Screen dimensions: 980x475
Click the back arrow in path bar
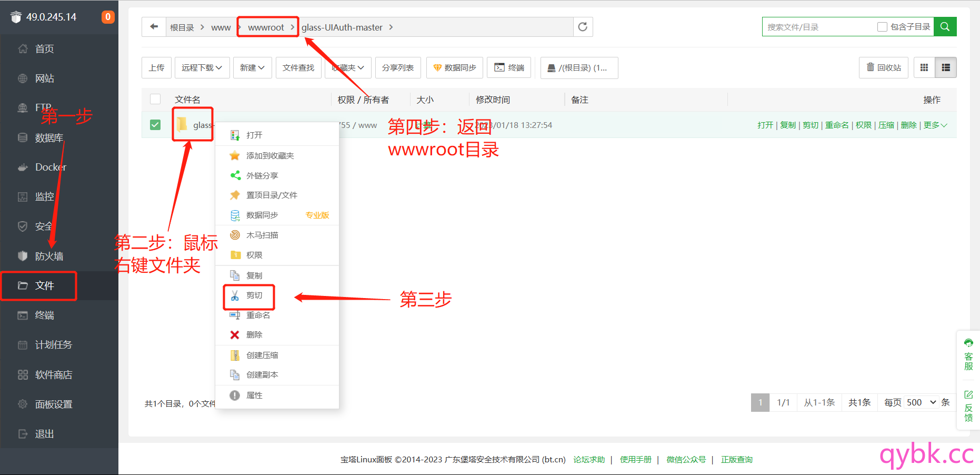(154, 27)
